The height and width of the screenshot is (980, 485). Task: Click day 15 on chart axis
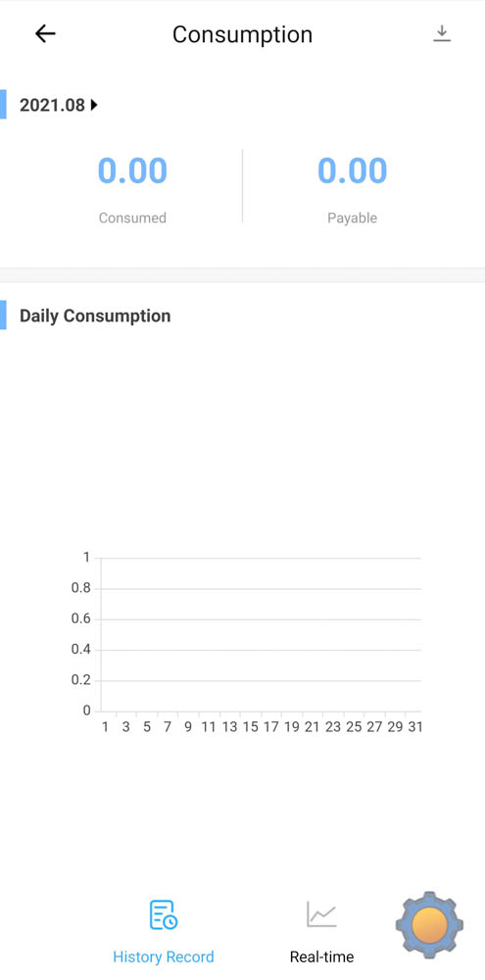[251, 727]
